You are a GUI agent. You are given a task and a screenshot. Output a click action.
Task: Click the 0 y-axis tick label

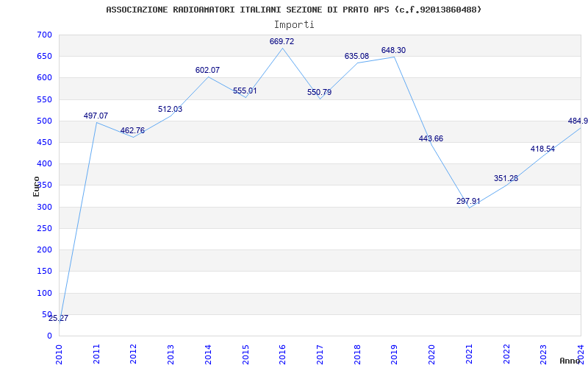[49, 336]
